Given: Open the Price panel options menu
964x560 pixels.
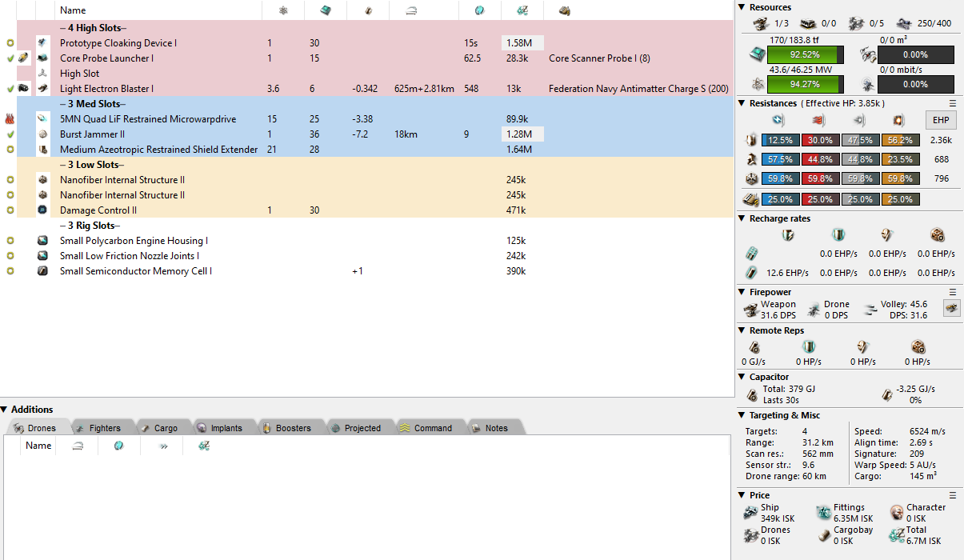Looking at the screenshot, I should pyautogui.click(x=952, y=495).
